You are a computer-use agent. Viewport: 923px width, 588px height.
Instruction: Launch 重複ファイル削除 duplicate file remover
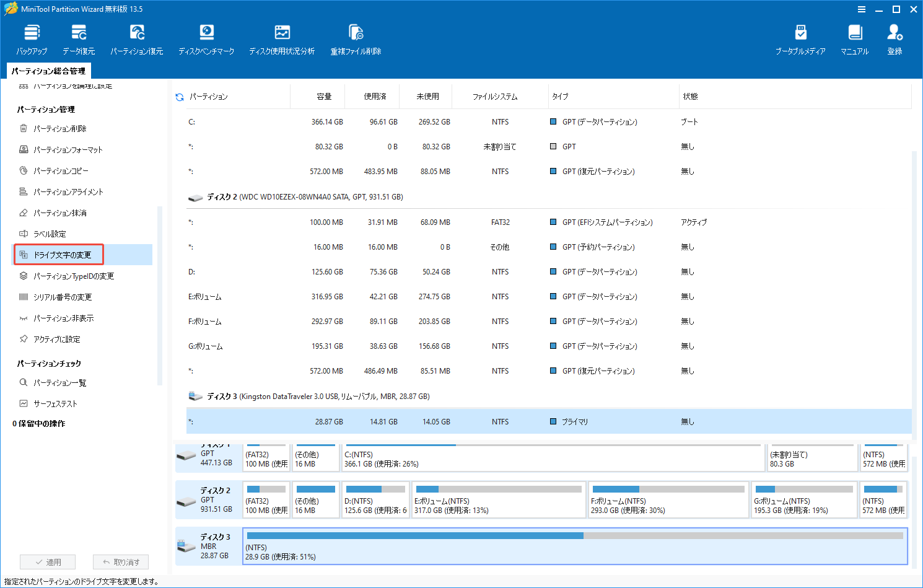click(355, 38)
